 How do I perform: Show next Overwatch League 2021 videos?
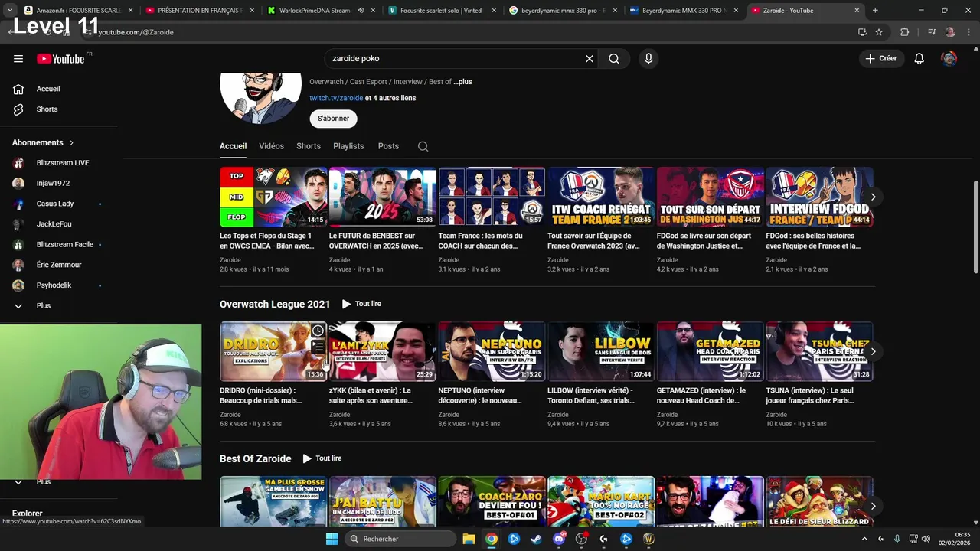pyautogui.click(x=873, y=351)
